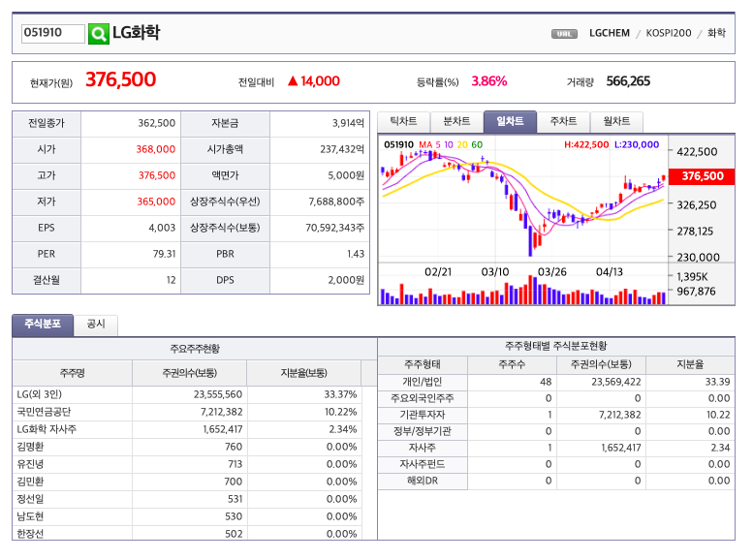Image resolution: width=753 pixels, height=560 pixels.
Task: Focus the stock code field 051910
Action: pyautogui.click(x=53, y=33)
